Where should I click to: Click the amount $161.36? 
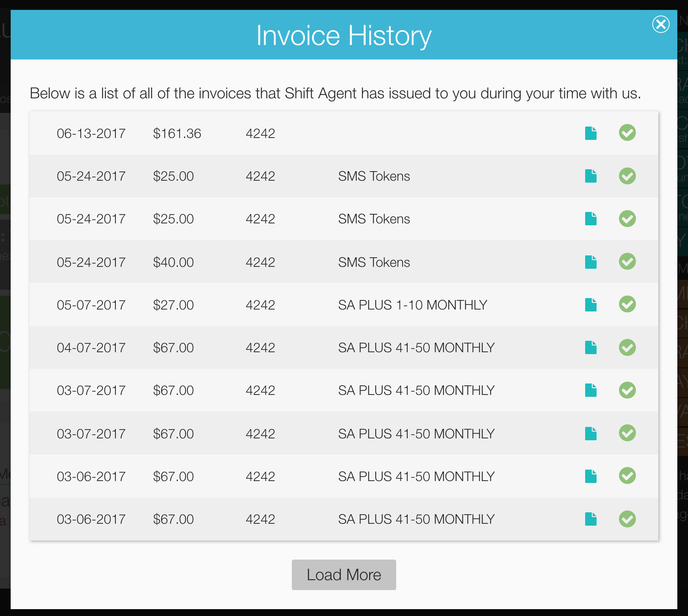click(177, 133)
